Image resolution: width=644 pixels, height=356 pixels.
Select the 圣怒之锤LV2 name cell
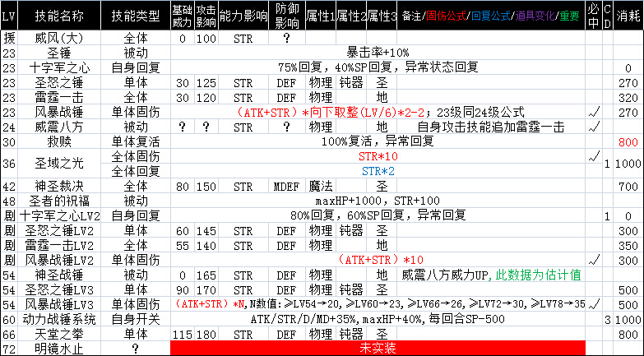pos(59,230)
